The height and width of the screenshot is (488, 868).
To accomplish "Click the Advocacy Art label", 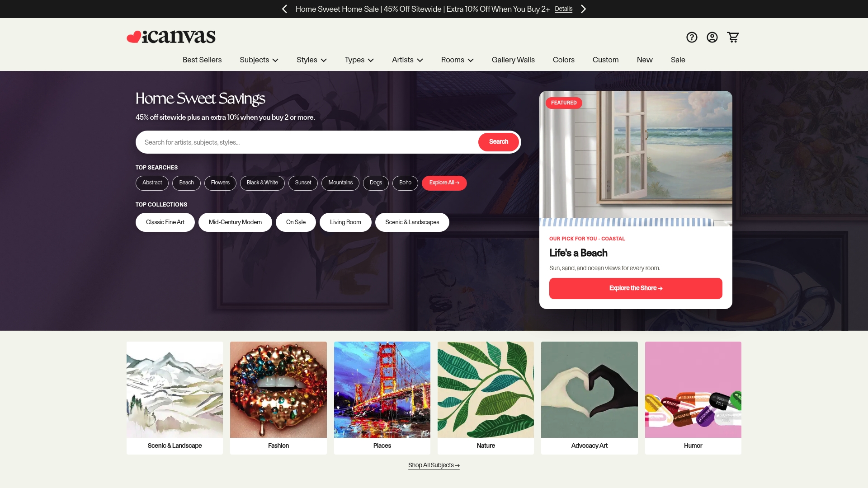I will [589, 446].
